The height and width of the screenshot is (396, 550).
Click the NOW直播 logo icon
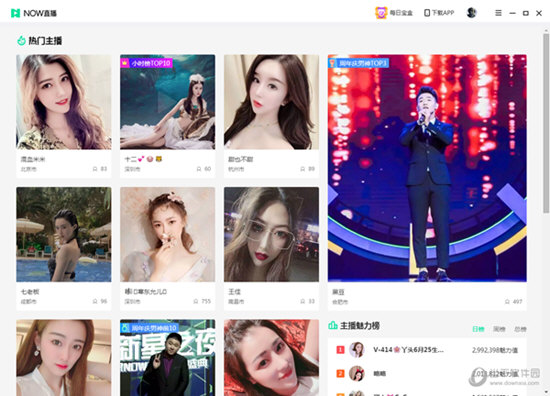click(15, 13)
